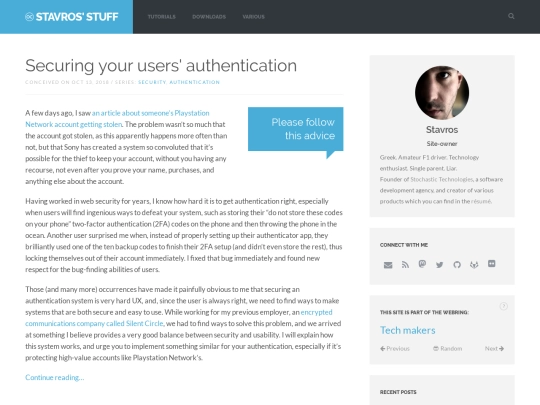Viewport: 540px width, 405px height.
Task: Open the Flickr profile icon
Action: click(x=492, y=264)
